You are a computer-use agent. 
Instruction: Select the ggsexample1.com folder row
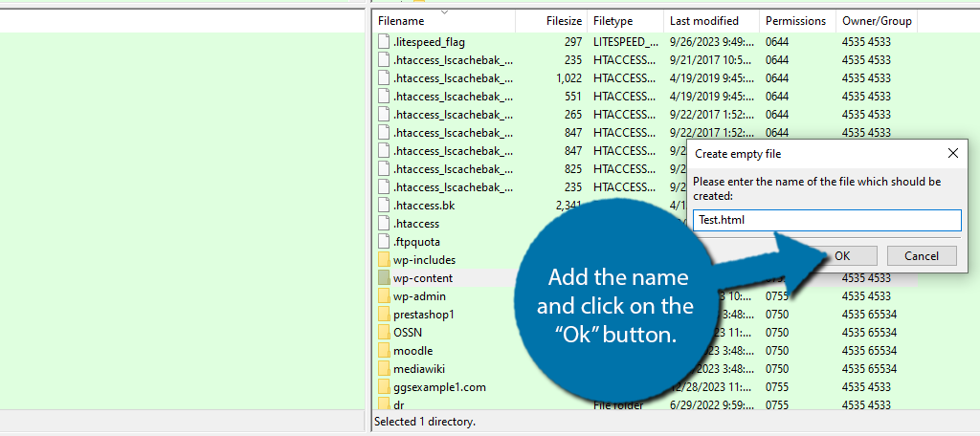pyautogui.click(x=440, y=387)
